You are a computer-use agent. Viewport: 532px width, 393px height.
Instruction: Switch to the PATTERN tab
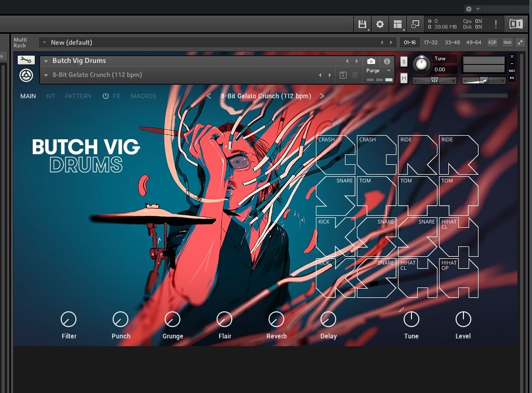(x=78, y=96)
